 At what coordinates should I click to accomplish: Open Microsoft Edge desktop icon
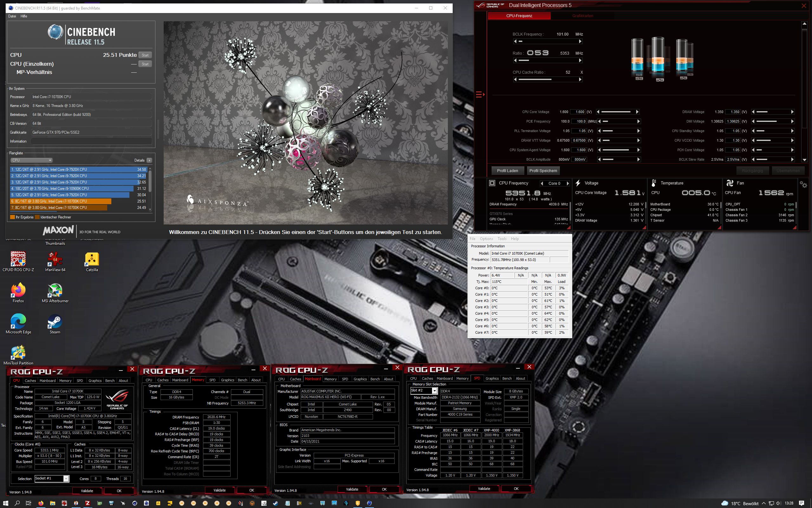click(x=18, y=324)
